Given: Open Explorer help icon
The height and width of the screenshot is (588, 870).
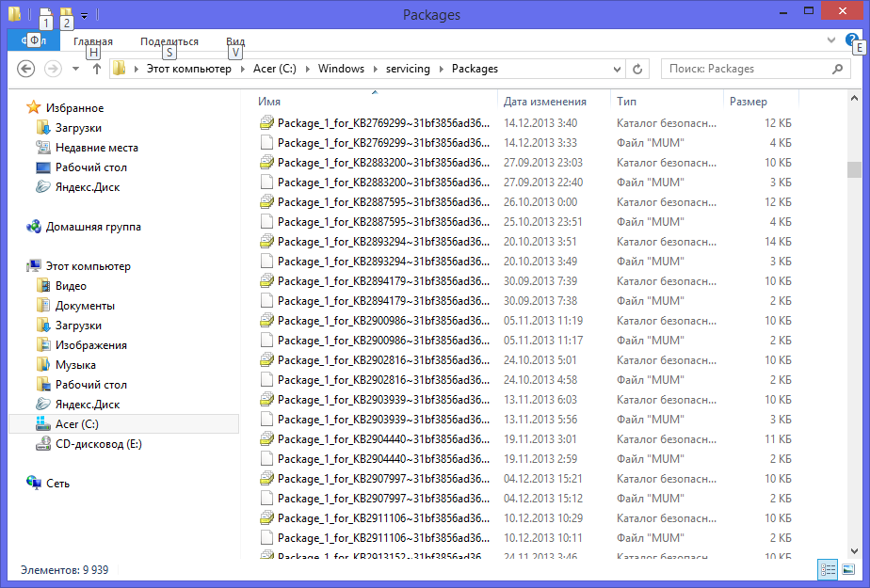Looking at the screenshot, I should tap(851, 40).
